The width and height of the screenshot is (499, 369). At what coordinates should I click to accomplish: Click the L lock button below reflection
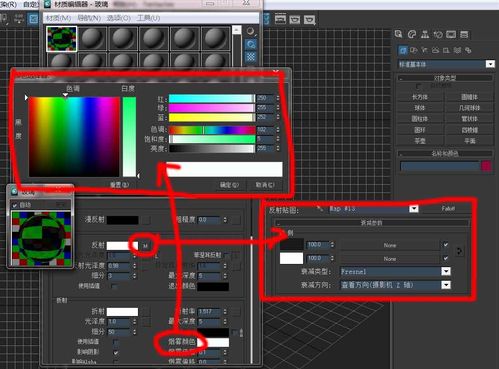click(x=156, y=256)
